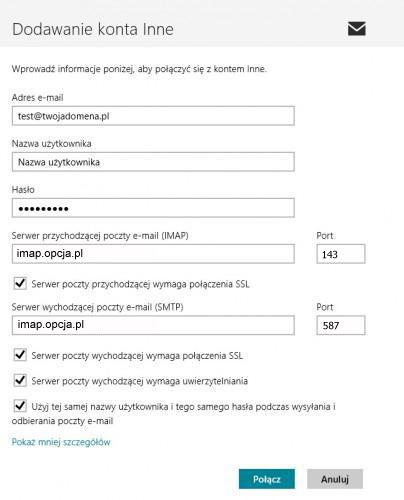Click the Port label above 587
This screenshot has width=404, height=500.
[325, 307]
